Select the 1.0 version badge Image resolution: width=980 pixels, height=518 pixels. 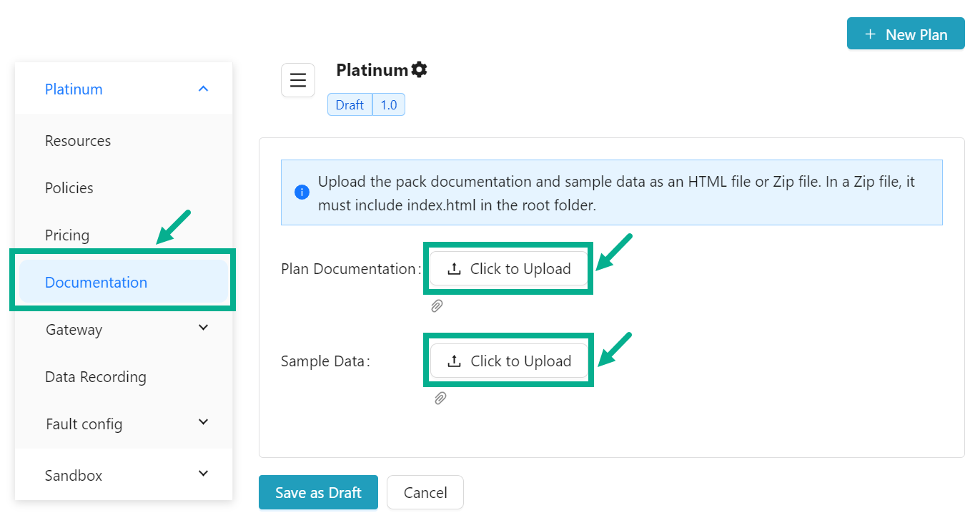point(388,104)
